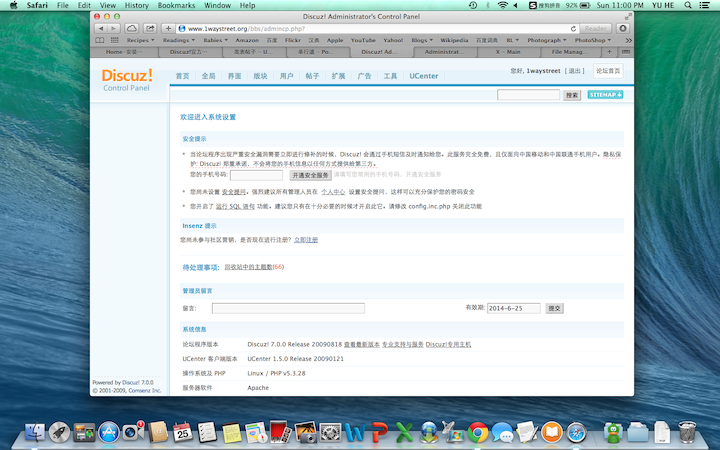Viewport: 720px width, 450px height.
Task: Open Calendar from the Dock
Action: coord(182,432)
